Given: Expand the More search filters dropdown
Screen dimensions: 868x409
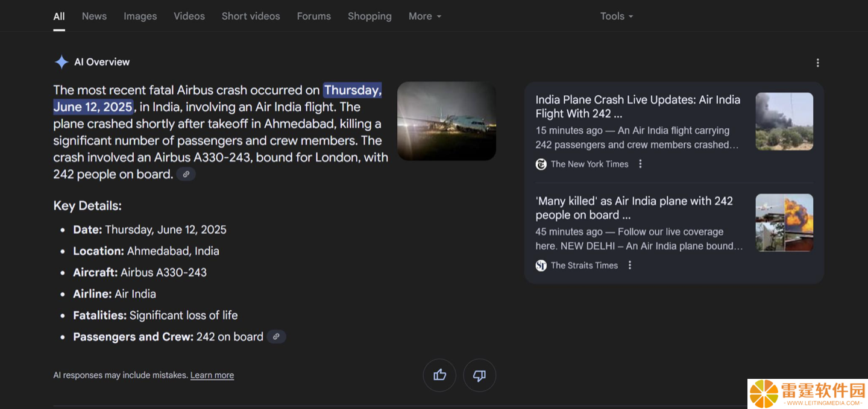Looking at the screenshot, I should coord(425,16).
